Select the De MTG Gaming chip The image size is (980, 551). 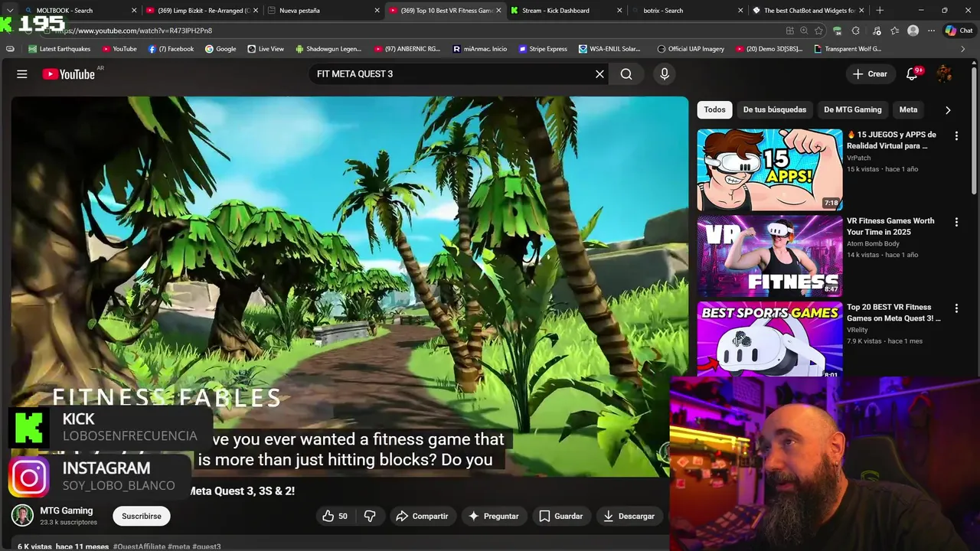(x=852, y=109)
